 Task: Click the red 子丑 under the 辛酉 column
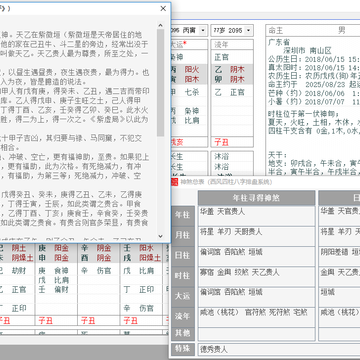[88, 321]
